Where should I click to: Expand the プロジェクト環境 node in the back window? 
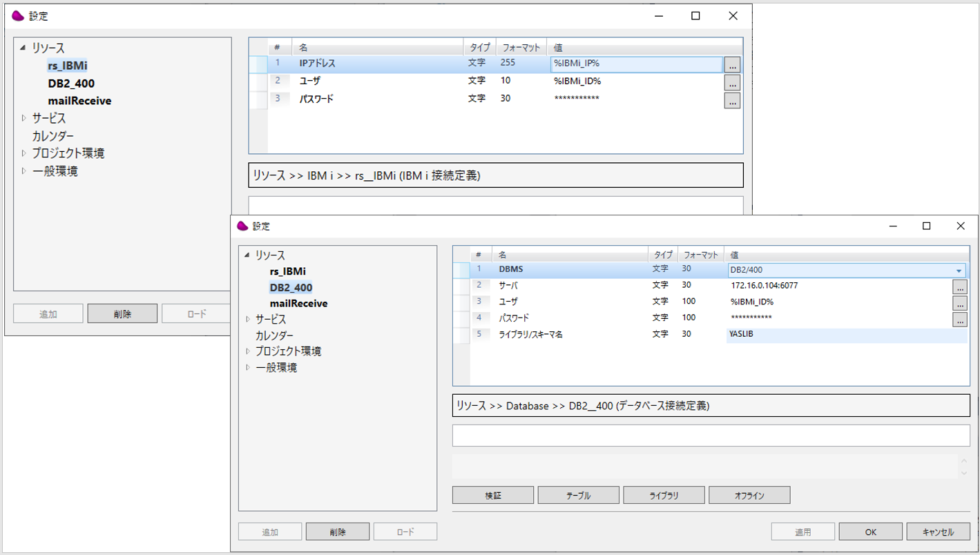click(x=23, y=153)
